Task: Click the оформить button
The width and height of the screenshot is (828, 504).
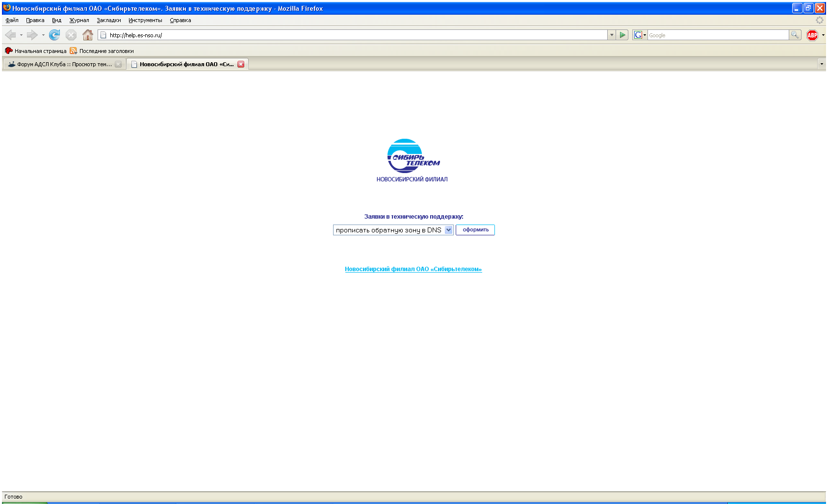Action: pos(475,230)
